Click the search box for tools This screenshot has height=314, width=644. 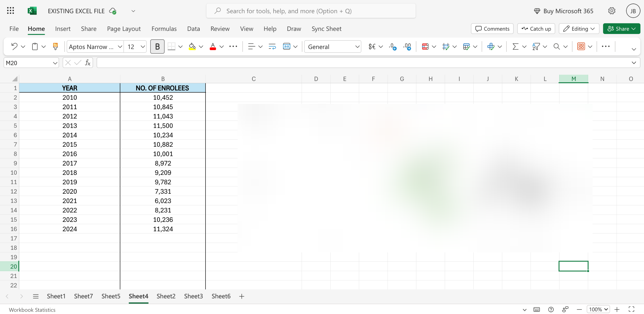coord(311,11)
